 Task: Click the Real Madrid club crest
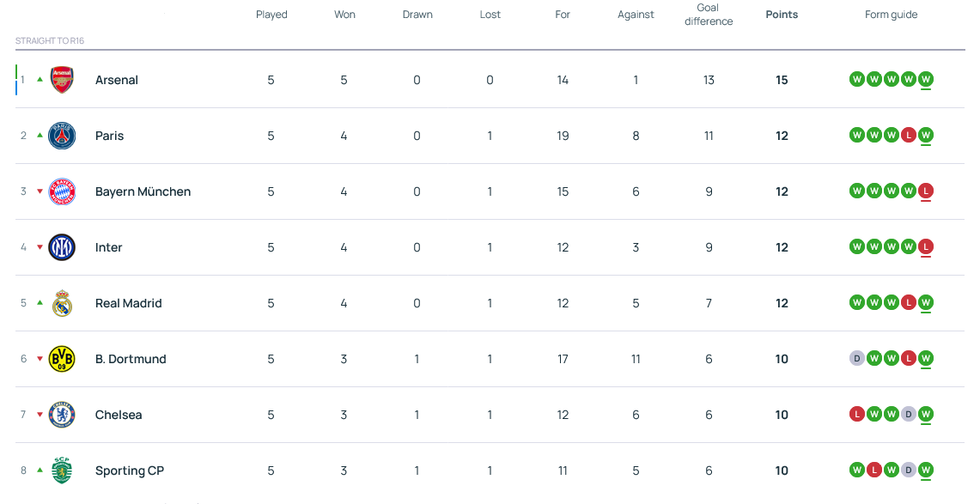pyautogui.click(x=62, y=303)
